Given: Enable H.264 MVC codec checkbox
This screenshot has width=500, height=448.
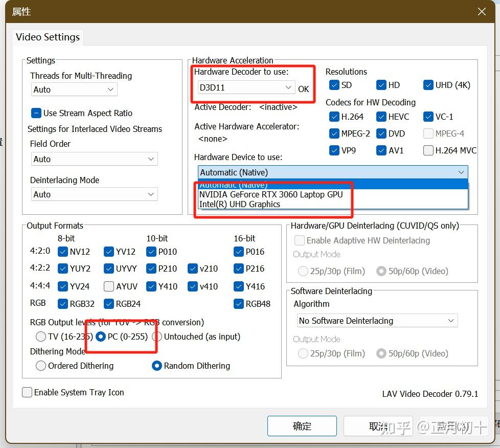Looking at the screenshot, I should pyautogui.click(x=428, y=150).
